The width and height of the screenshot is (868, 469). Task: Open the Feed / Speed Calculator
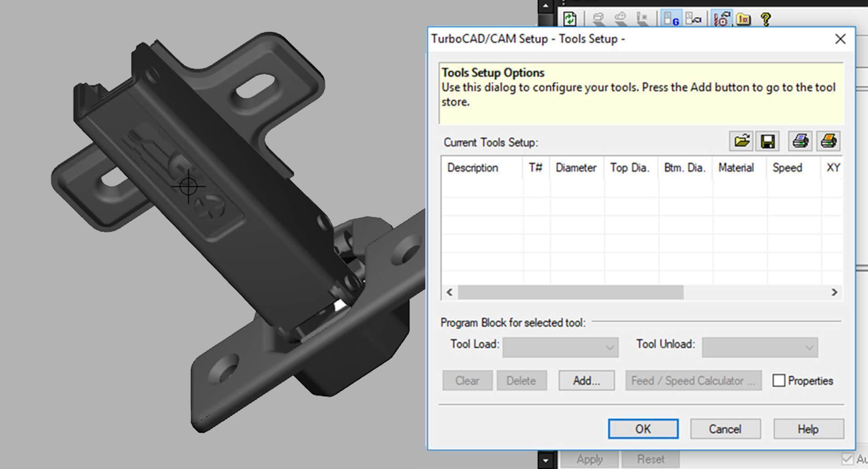coord(693,380)
